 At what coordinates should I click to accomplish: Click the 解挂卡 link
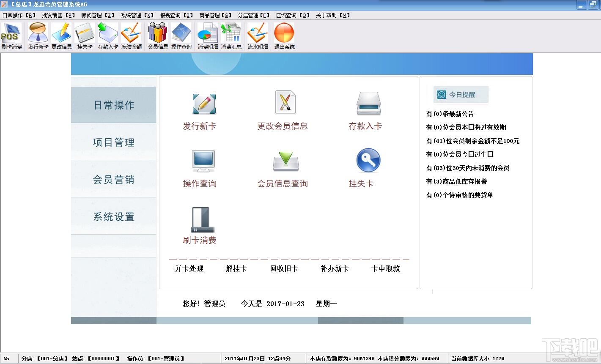point(236,268)
